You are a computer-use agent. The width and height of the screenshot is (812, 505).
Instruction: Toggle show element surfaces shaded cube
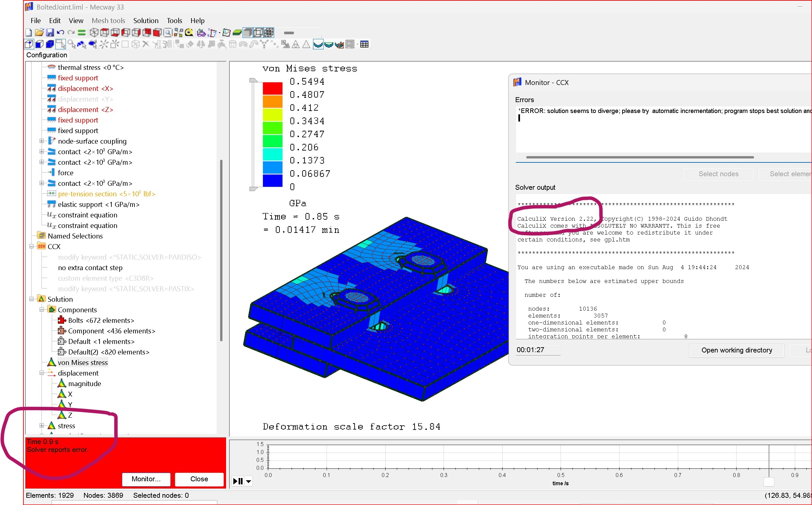coord(247,32)
